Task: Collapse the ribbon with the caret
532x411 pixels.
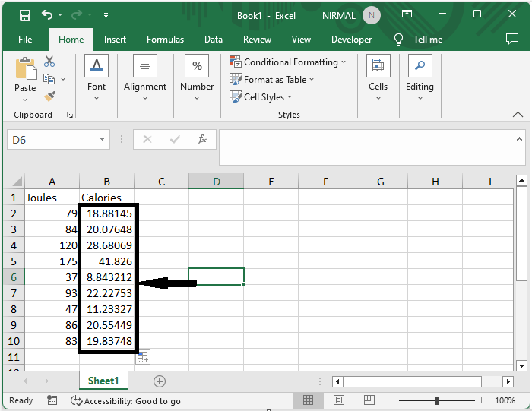Action: coord(518,115)
